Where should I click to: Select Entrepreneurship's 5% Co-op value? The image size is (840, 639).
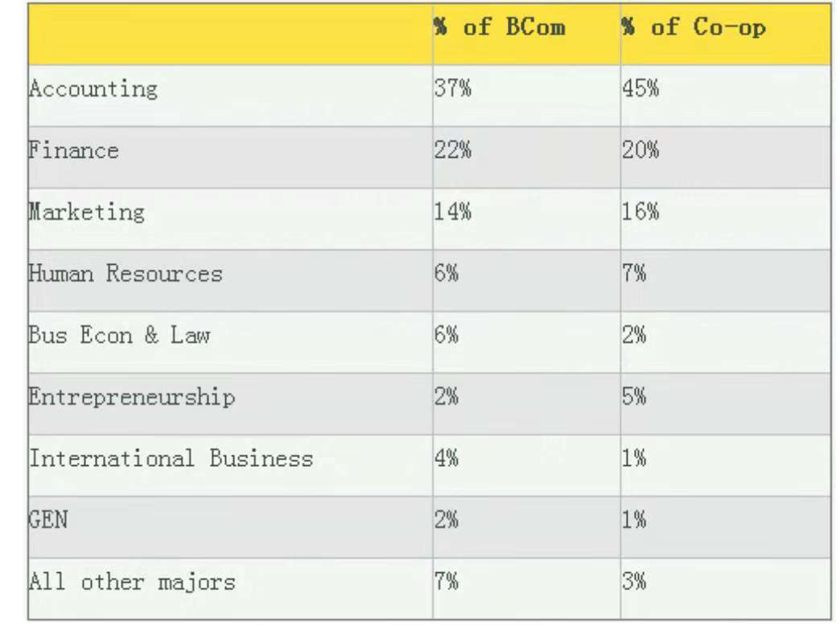[x=634, y=398]
